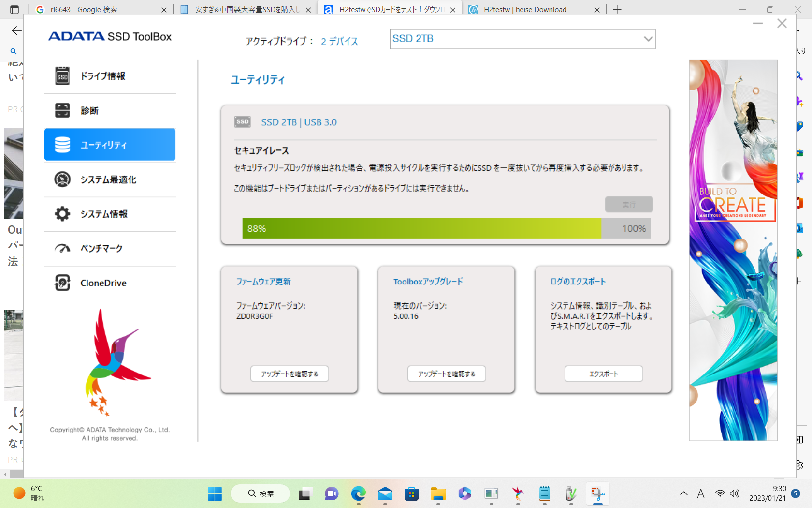812x508 pixels.
Task: Check for Toolbox upgrade update button
Action: coord(447,374)
